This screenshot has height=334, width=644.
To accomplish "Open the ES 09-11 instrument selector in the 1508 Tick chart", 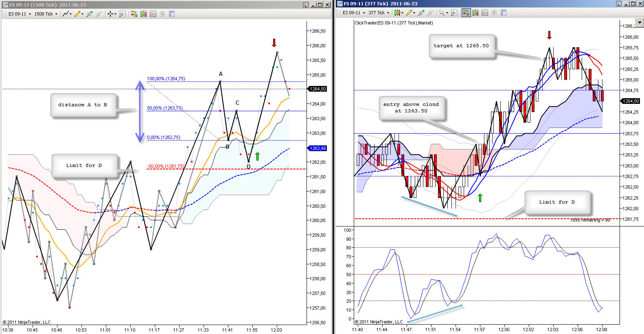I will (20, 14).
